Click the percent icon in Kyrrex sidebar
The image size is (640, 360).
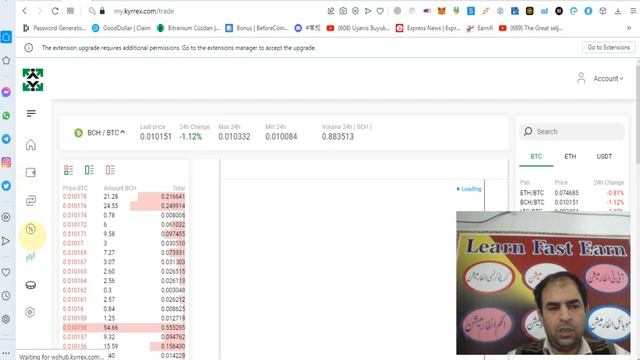pyautogui.click(x=31, y=229)
